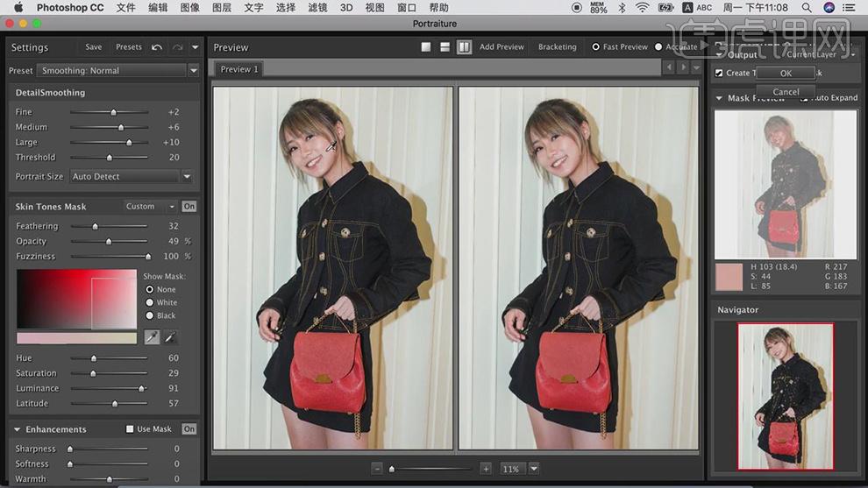Open the 窗口 menu
This screenshot has height=488, width=868.
[406, 7]
